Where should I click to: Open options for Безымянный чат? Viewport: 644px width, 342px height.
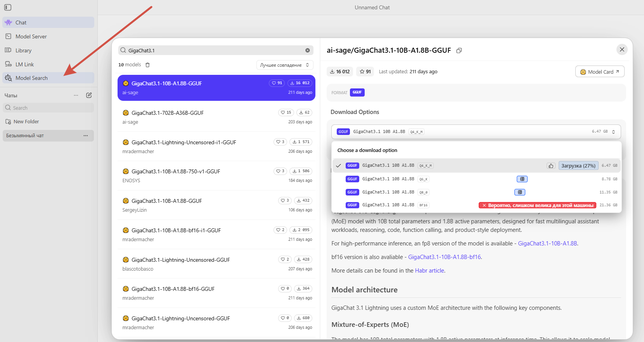coord(86,136)
